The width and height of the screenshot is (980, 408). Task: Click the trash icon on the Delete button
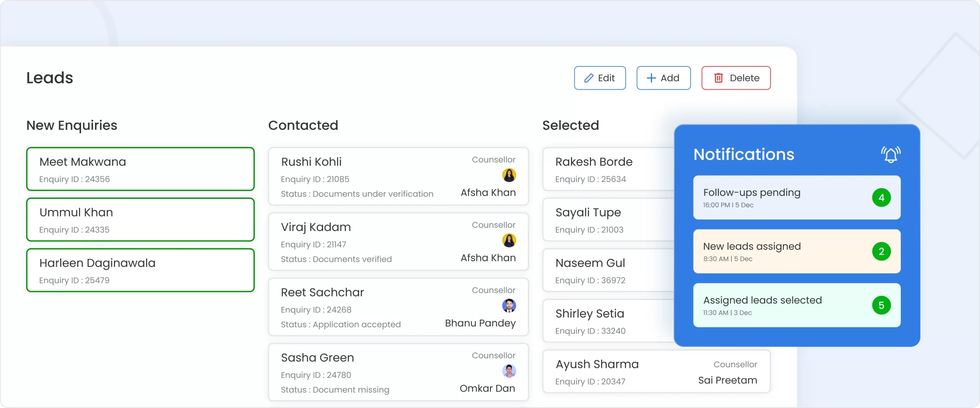pyautogui.click(x=719, y=78)
